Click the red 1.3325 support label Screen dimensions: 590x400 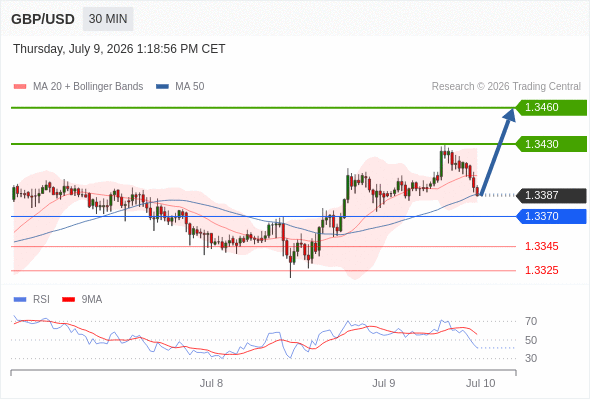(541, 270)
